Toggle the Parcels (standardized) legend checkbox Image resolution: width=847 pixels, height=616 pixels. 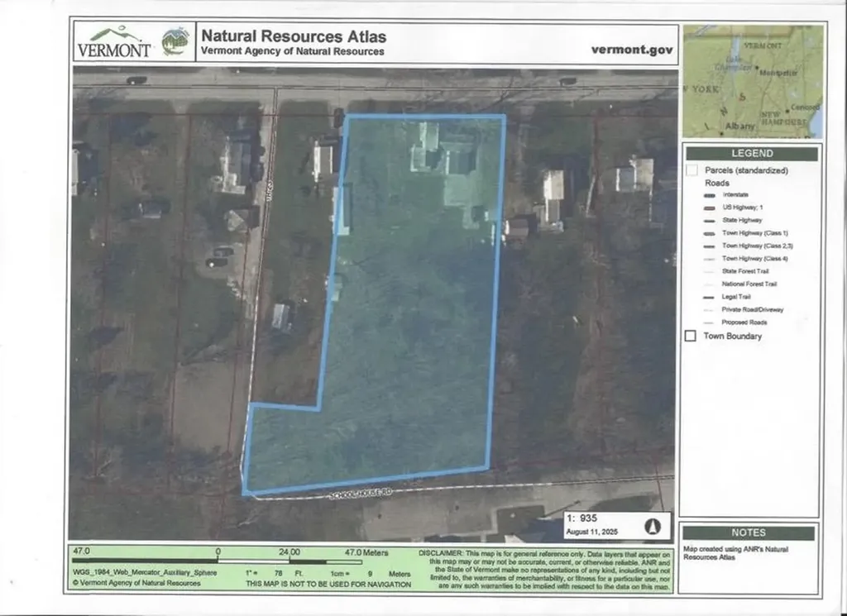(x=691, y=170)
